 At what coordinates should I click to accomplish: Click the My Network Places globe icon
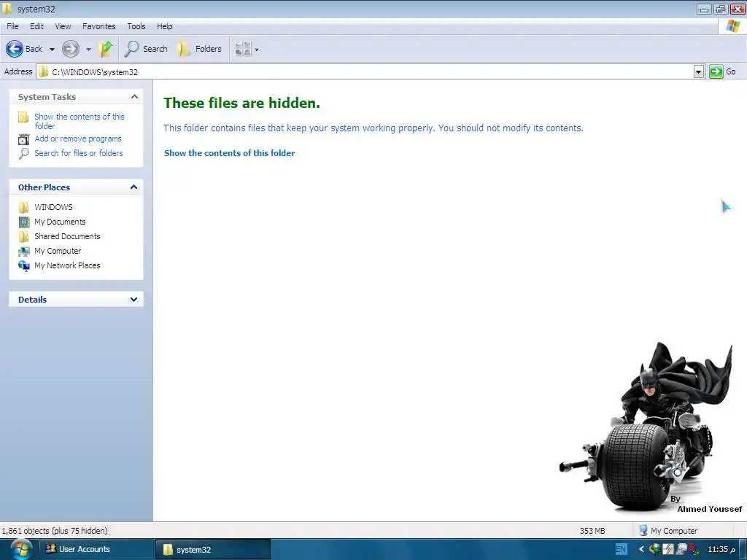24,265
